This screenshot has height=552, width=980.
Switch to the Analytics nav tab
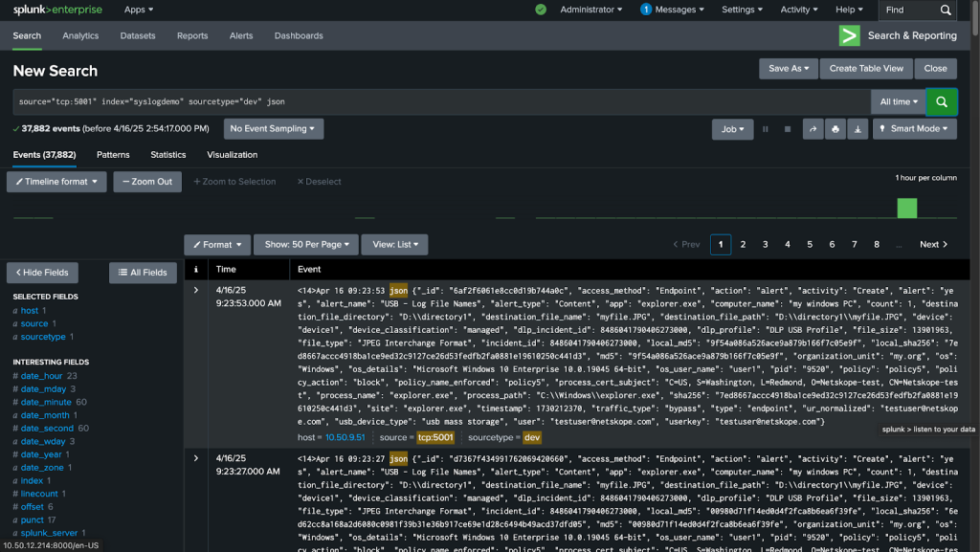(x=80, y=35)
